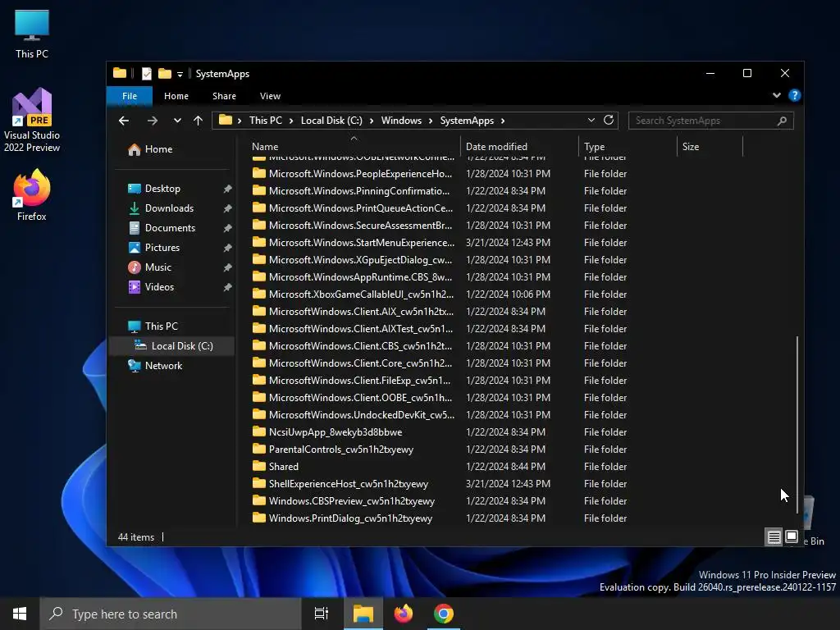Open the recent locations chevron
Viewport: 840px width, 630px height.
177,121
